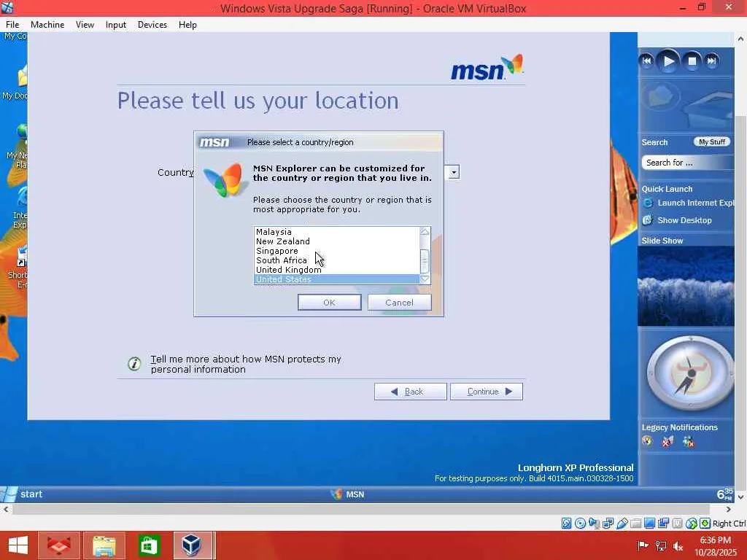Viewport: 747px width, 560px height.
Task: Open the Machine menu
Action: tap(47, 25)
